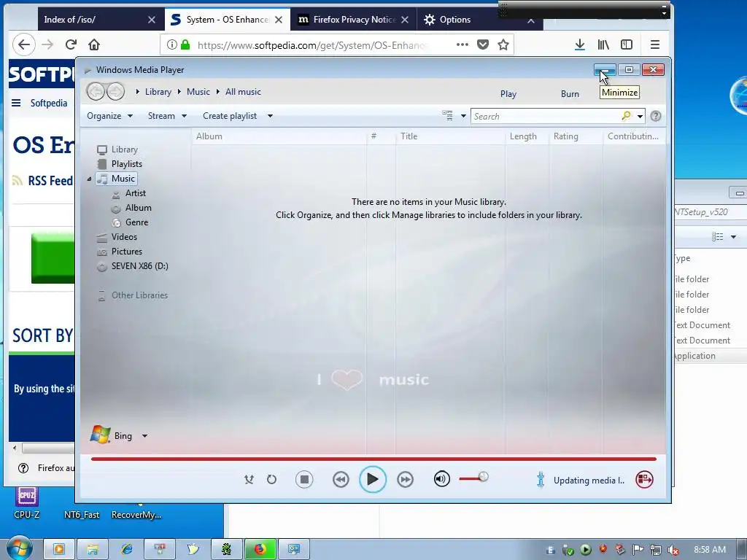Viewport: 747px width, 560px height.
Task: Sort by the Length column header
Action: [x=527, y=136]
